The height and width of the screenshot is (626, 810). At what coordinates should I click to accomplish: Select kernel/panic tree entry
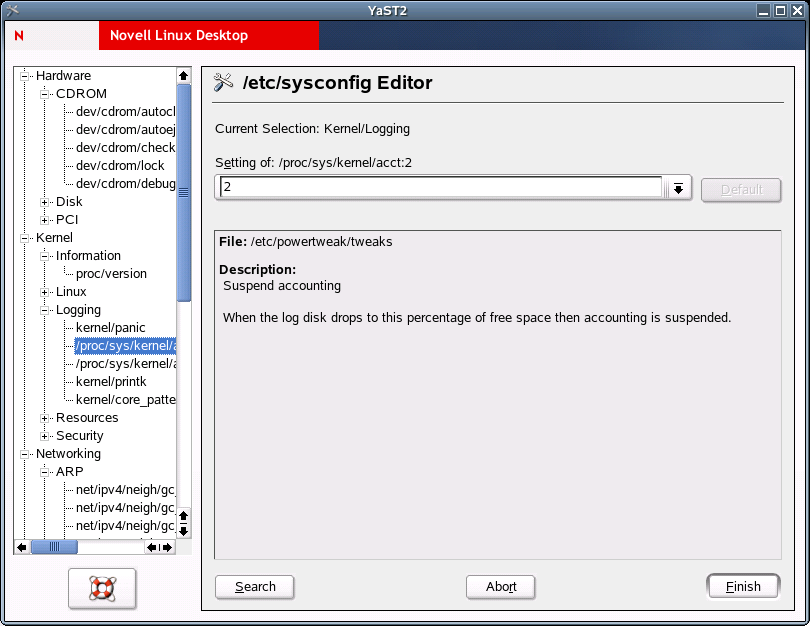tap(111, 328)
